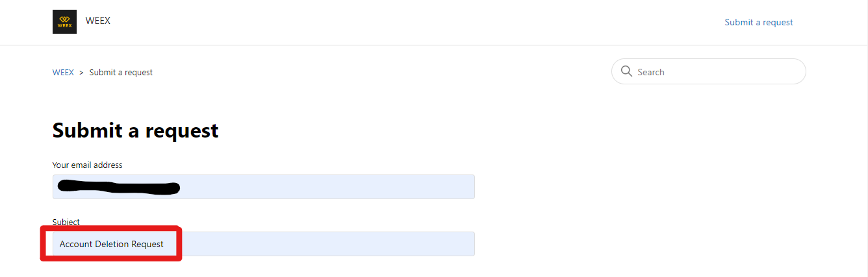Open the WEEX brand name beside logo

pyautogui.click(x=98, y=21)
